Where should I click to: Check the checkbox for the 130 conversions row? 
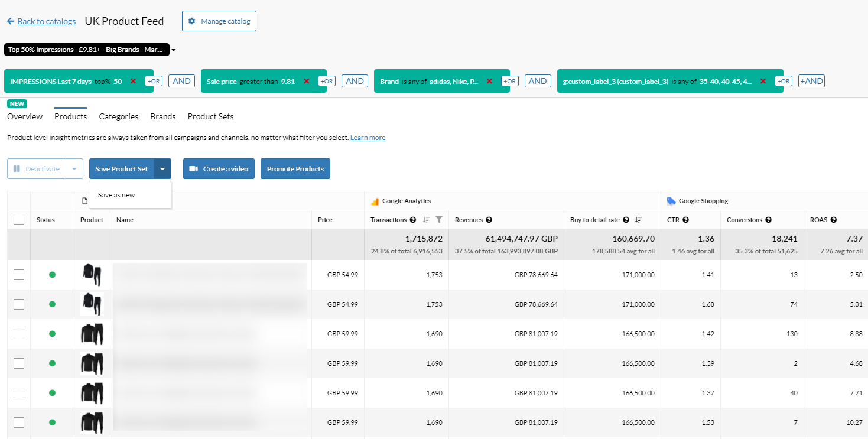pos(19,334)
